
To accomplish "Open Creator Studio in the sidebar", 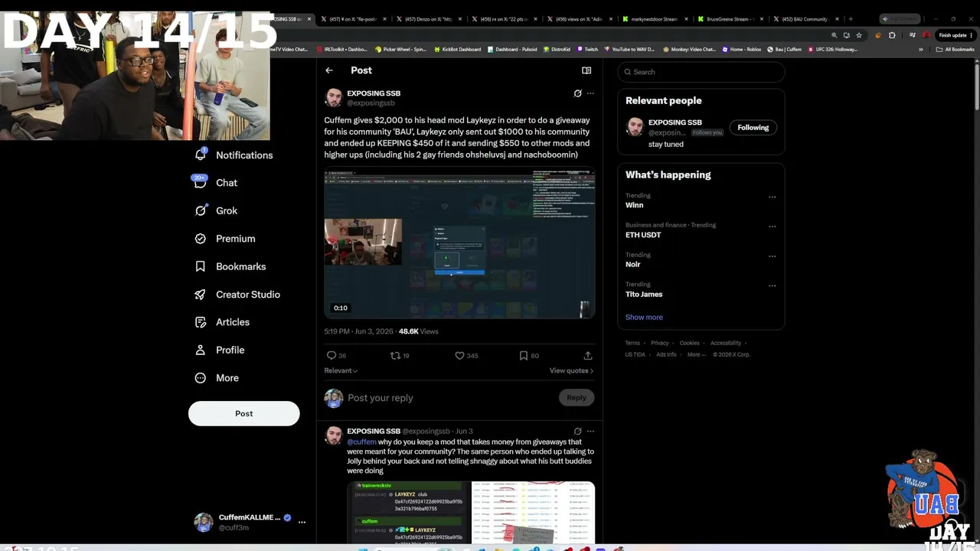I will pyautogui.click(x=237, y=295).
